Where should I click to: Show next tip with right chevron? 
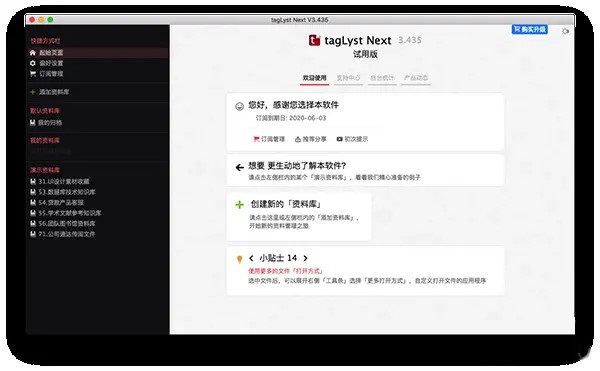pos(305,259)
